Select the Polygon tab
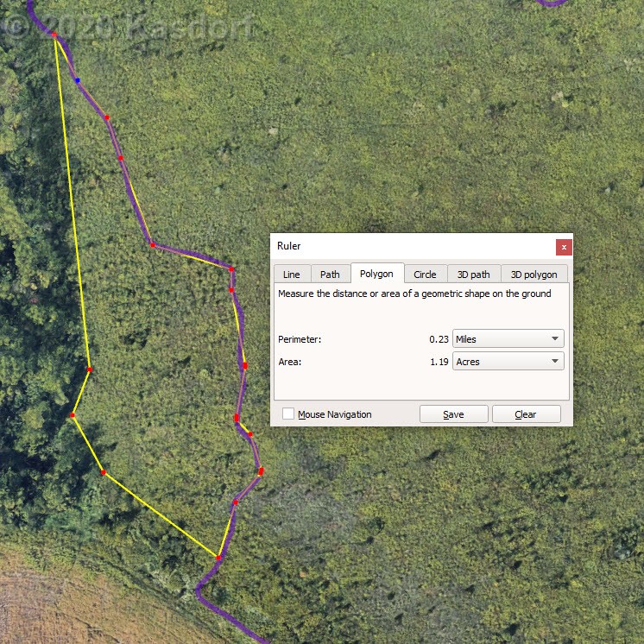The width and height of the screenshot is (644, 644). 376,274
